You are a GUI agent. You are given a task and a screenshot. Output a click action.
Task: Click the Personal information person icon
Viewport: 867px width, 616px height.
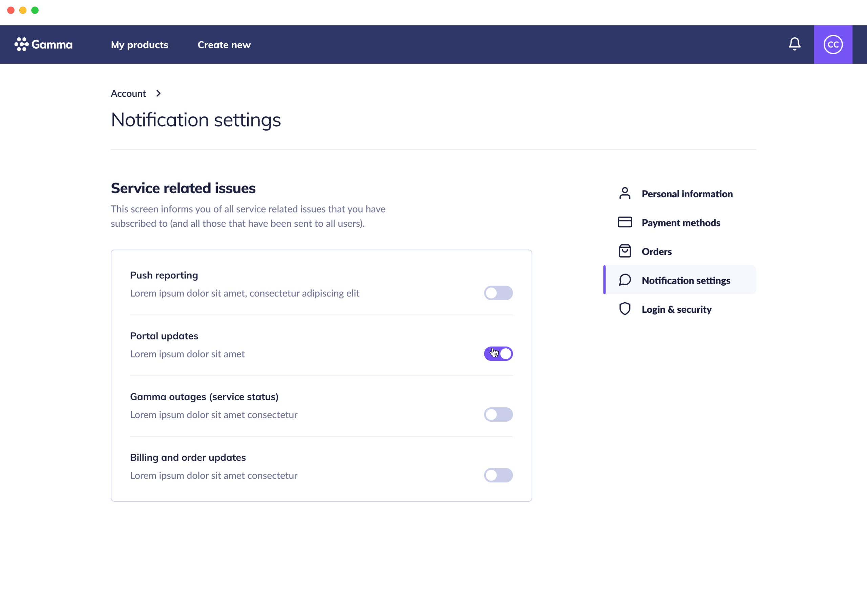[624, 194]
